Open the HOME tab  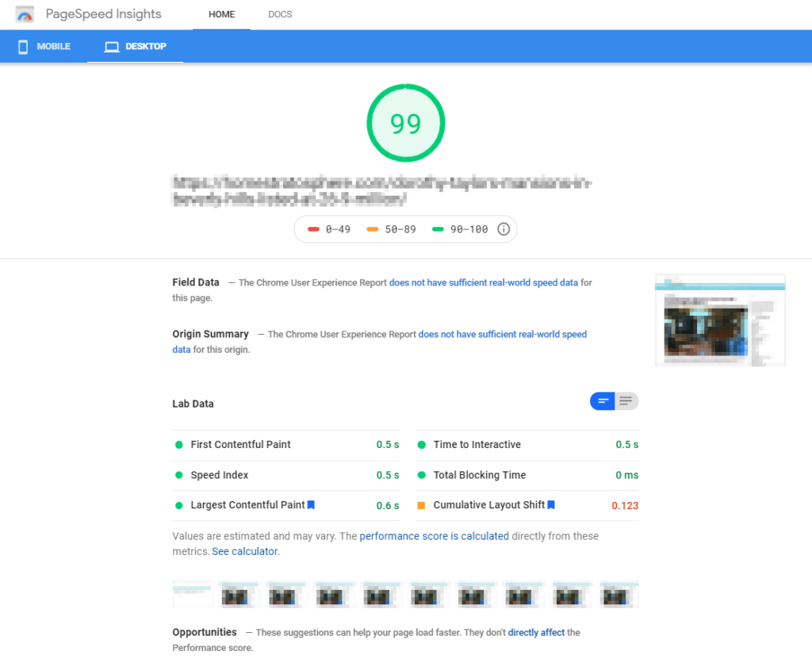coord(222,14)
